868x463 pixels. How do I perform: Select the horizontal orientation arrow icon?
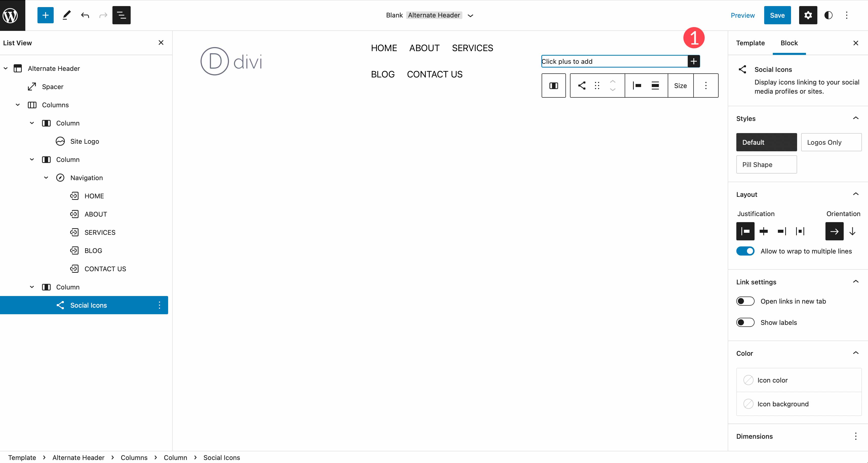pyautogui.click(x=834, y=231)
